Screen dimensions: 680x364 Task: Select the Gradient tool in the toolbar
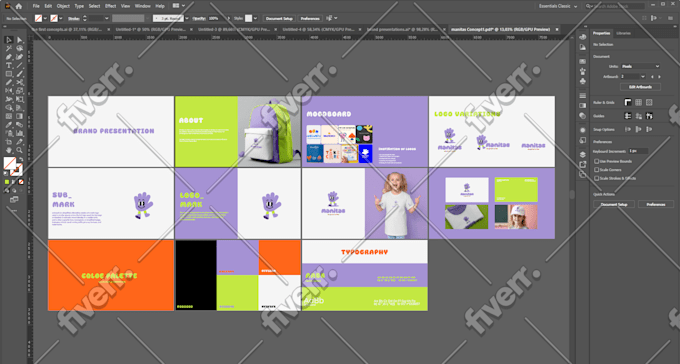tap(20, 116)
